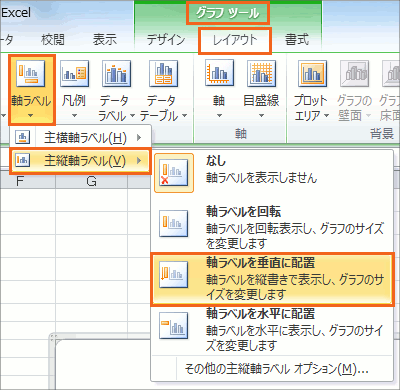Image resolution: width=400 pixels, height=390 pixels.
Task: Open the データラベル dropdown arrow
Action: pos(132,116)
